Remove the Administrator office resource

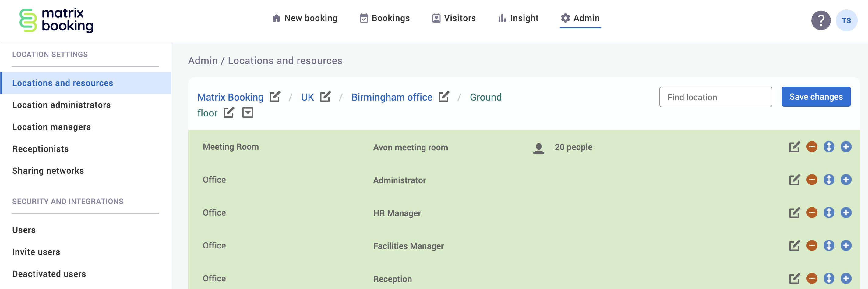[811, 180]
